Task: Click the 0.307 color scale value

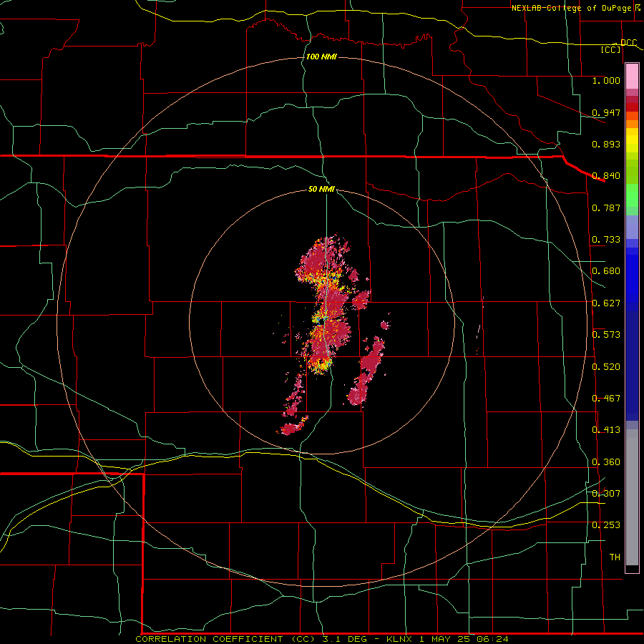Action: tap(606, 494)
